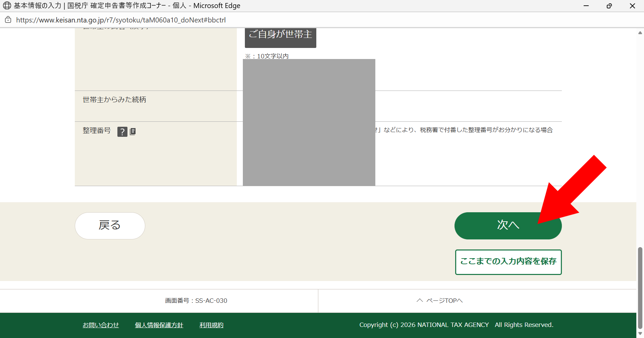View site info via the address bar lock icon

[x=8, y=20]
